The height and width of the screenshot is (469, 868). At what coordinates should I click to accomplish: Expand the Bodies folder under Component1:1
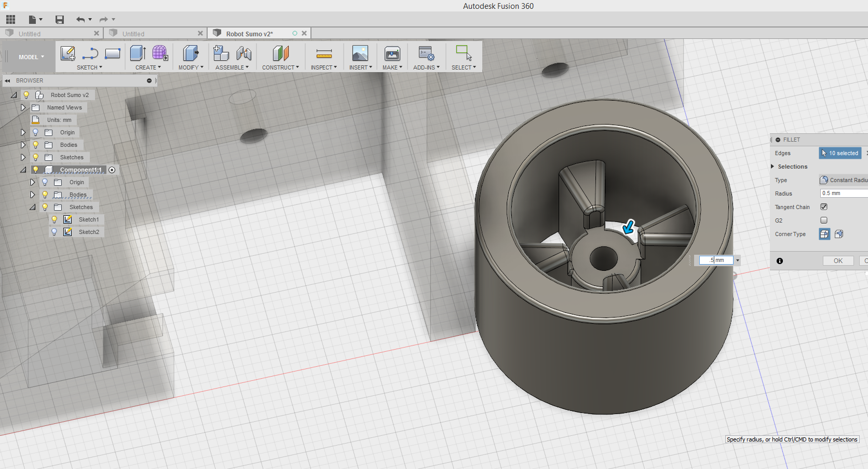(x=33, y=195)
